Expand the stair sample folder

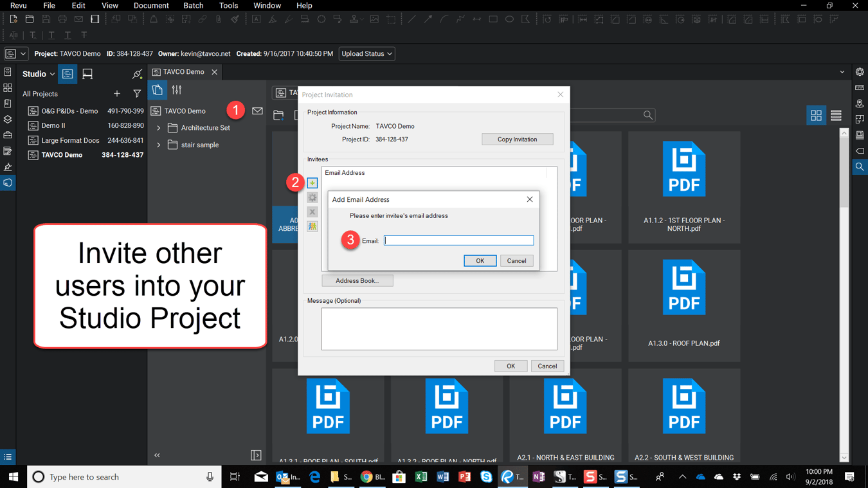(158, 145)
